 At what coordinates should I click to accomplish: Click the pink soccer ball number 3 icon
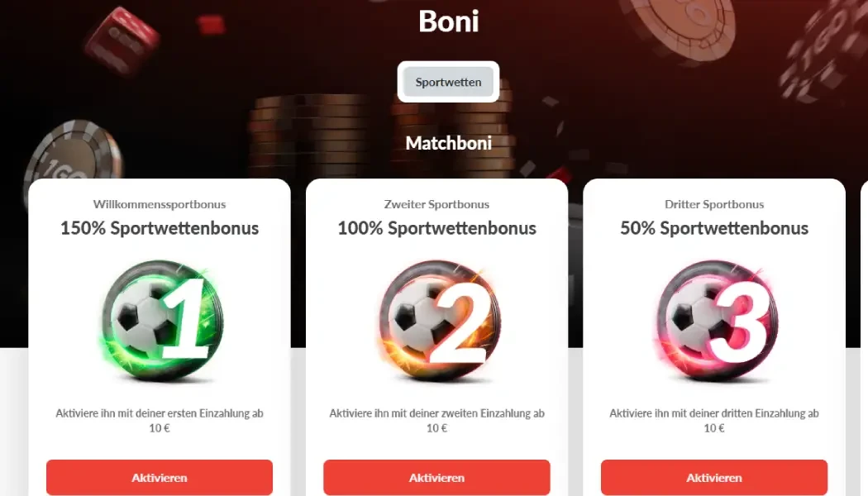point(717,321)
